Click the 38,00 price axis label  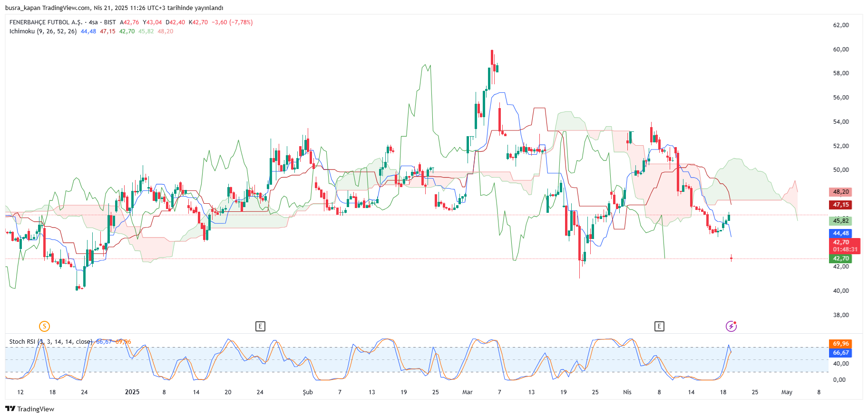point(841,315)
